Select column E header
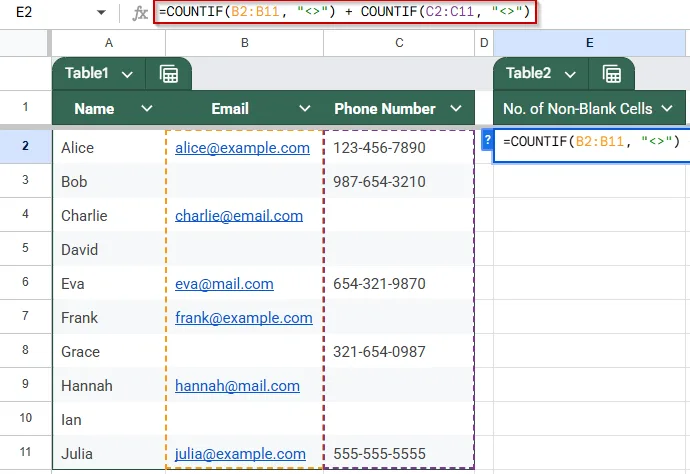 [x=590, y=43]
